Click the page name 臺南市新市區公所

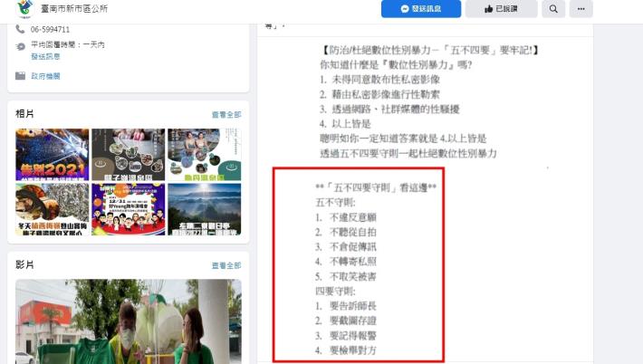click(74, 9)
